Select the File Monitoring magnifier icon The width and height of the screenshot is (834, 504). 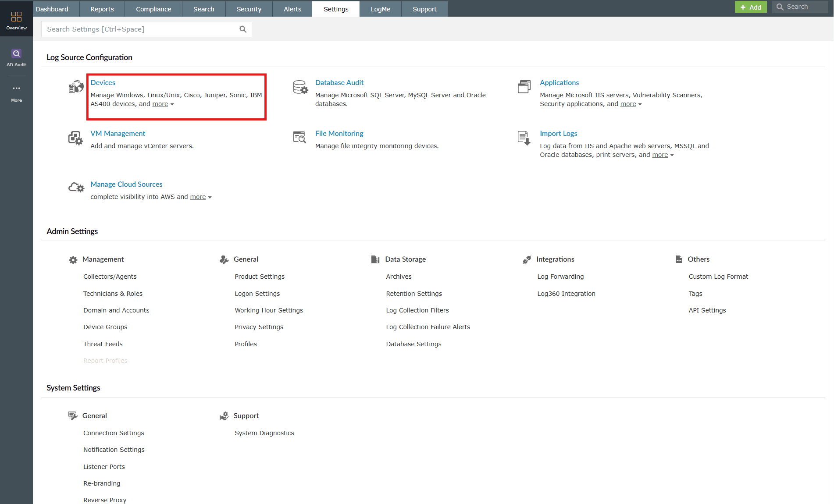(x=299, y=137)
